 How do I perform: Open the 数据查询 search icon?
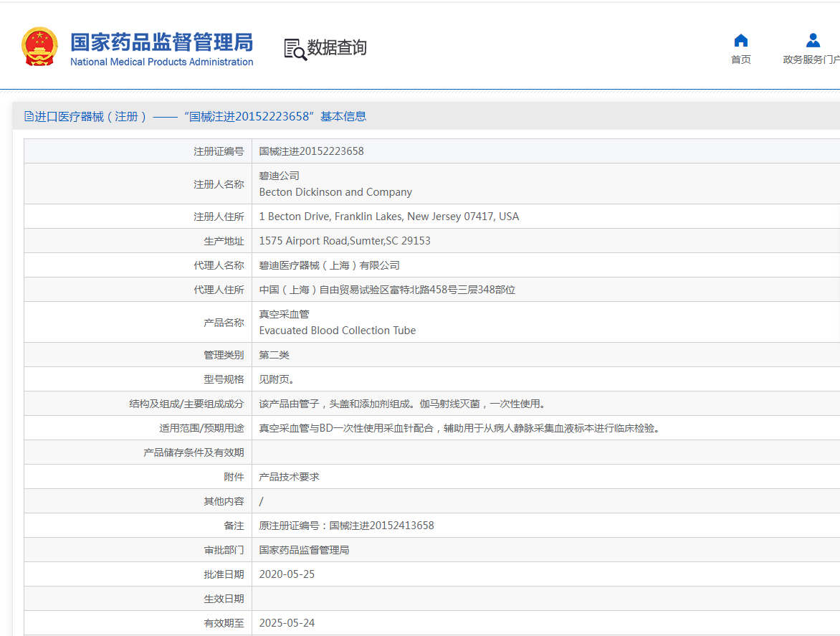coord(295,49)
